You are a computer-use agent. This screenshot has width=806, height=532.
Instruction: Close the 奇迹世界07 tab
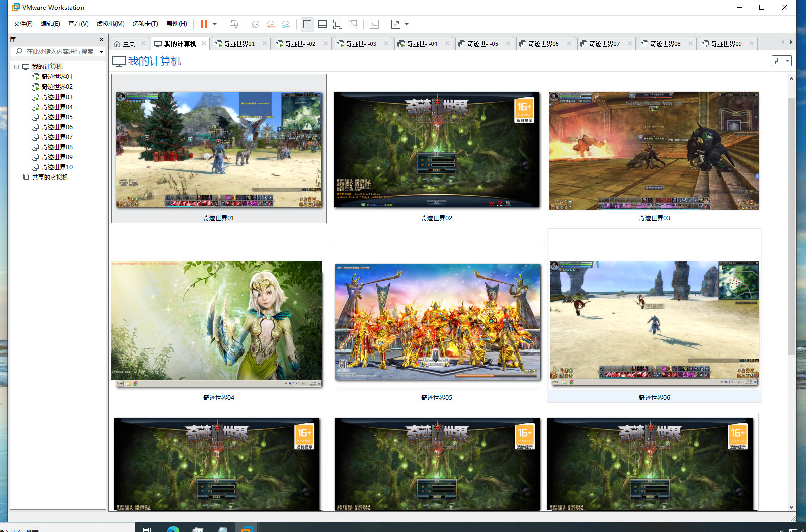[630, 43]
